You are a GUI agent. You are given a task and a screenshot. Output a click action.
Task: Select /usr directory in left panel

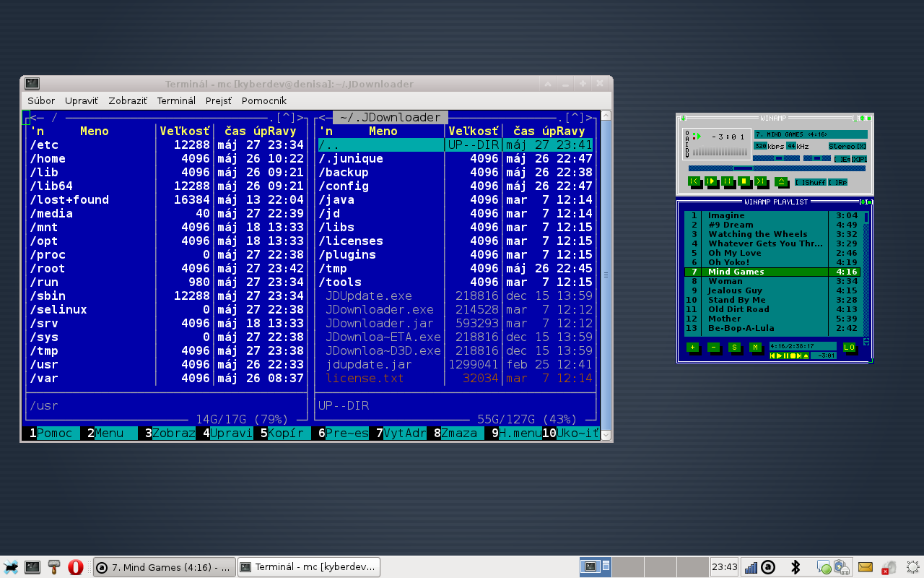click(167, 364)
